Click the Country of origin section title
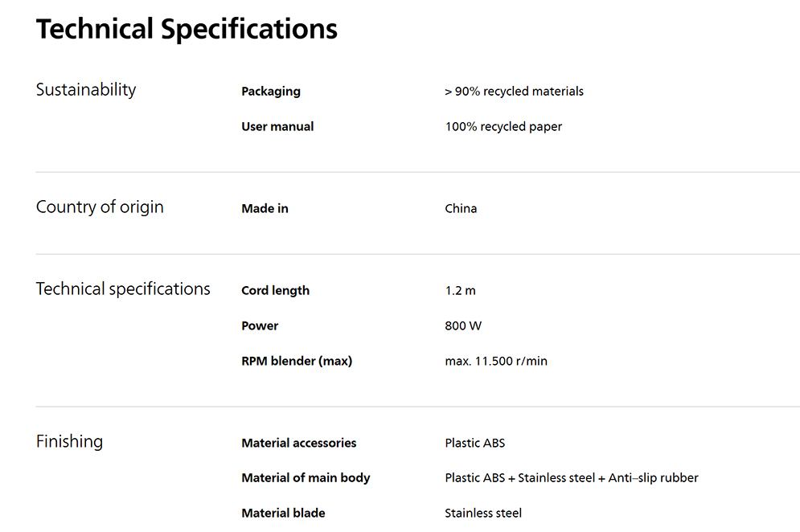The image size is (800, 532). 100,207
